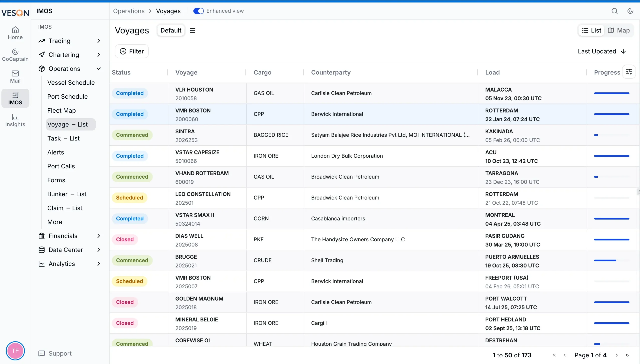
Task: Open CoCaptain from the left rail
Action: (x=15, y=55)
